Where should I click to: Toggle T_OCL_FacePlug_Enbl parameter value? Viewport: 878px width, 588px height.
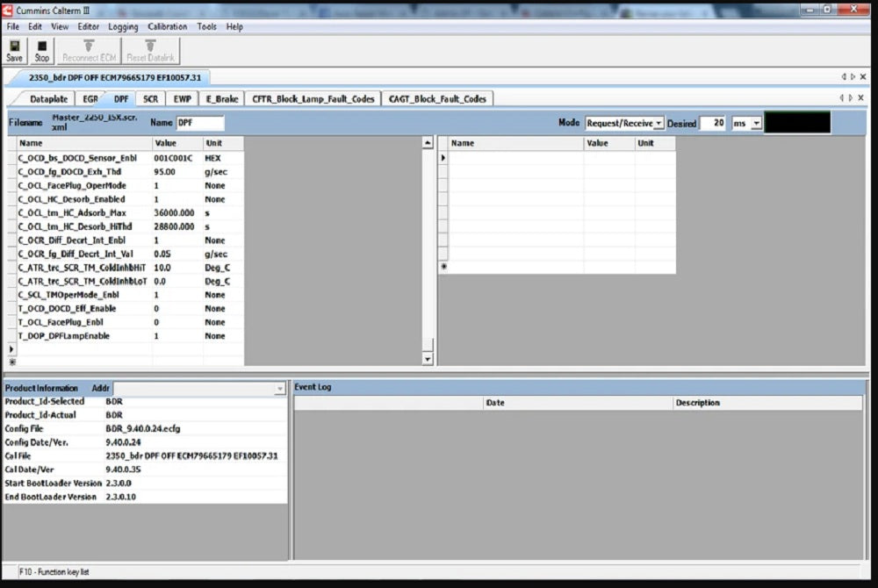point(176,322)
